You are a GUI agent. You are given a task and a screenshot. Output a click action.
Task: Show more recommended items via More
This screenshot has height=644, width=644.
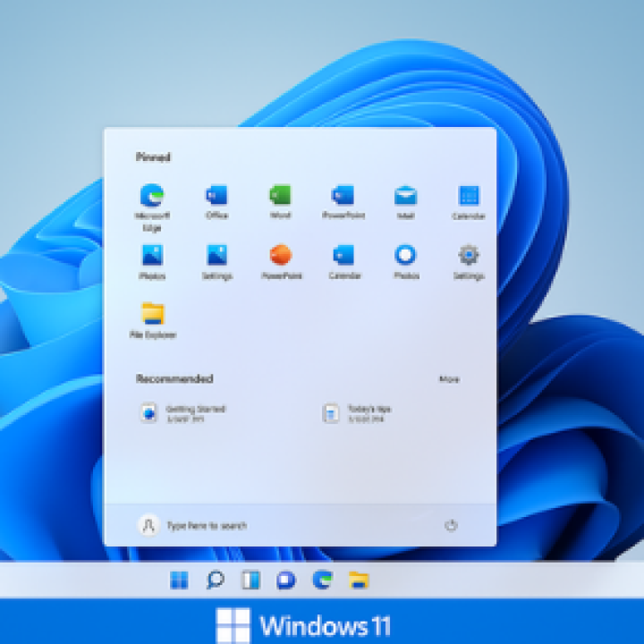click(449, 379)
